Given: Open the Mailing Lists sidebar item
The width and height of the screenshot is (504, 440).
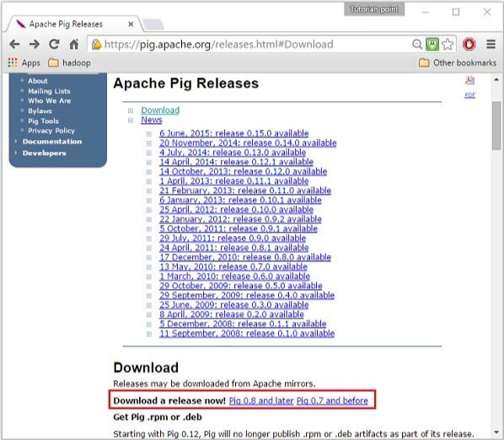Looking at the screenshot, I should [49, 91].
